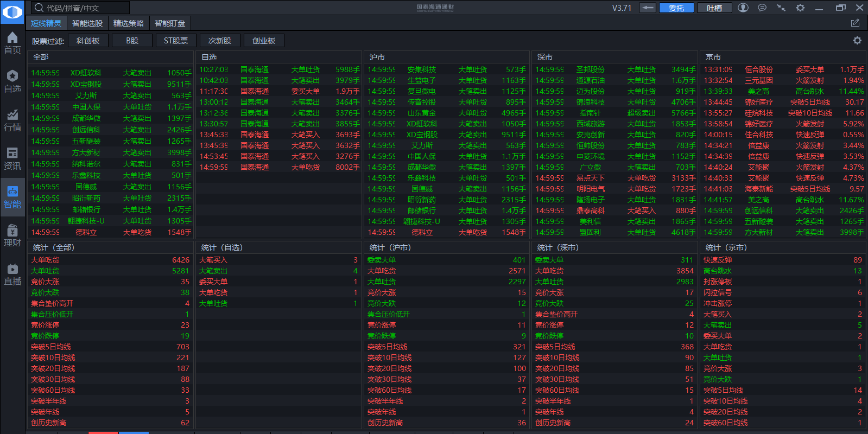
Task: Click the shrink-window arrows icon in title bar
Action: point(781,8)
